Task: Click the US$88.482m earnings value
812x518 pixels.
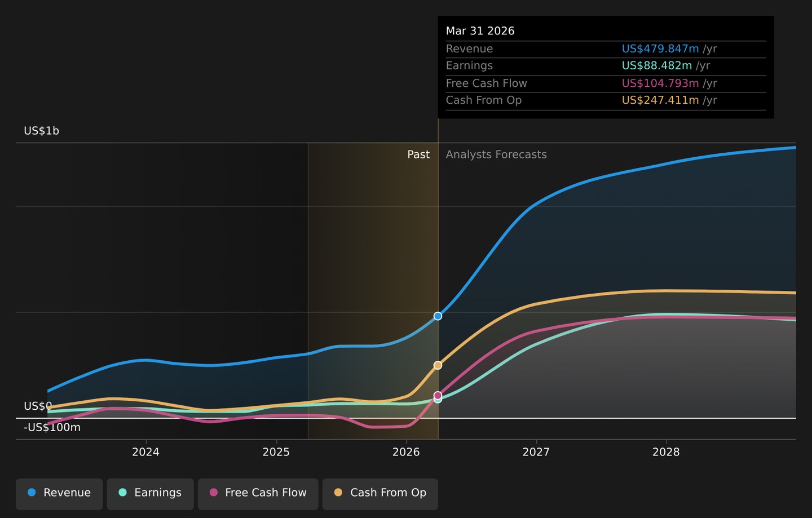Action: [657, 66]
